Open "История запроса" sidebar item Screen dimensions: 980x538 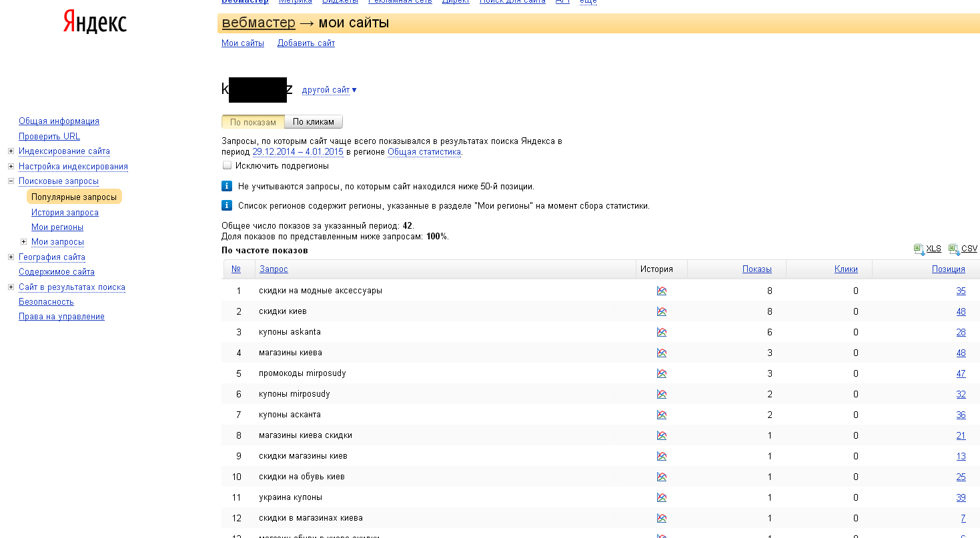coord(65,212)
